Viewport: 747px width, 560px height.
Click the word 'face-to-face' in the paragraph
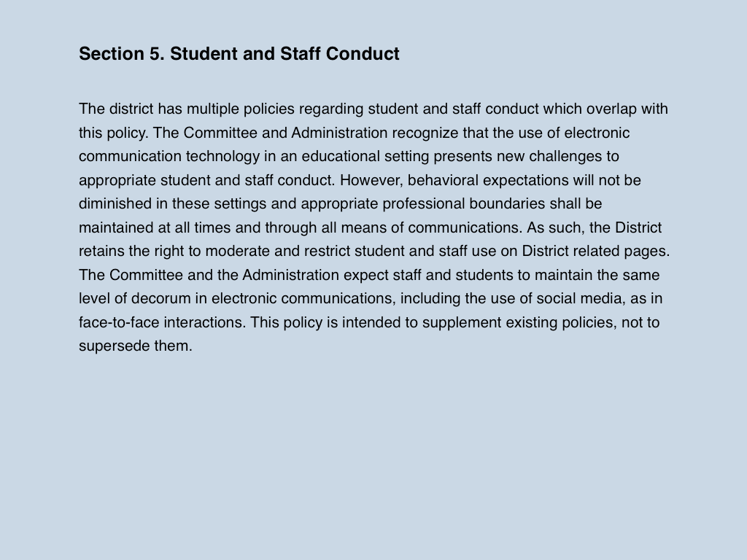(x=119, y=322)
